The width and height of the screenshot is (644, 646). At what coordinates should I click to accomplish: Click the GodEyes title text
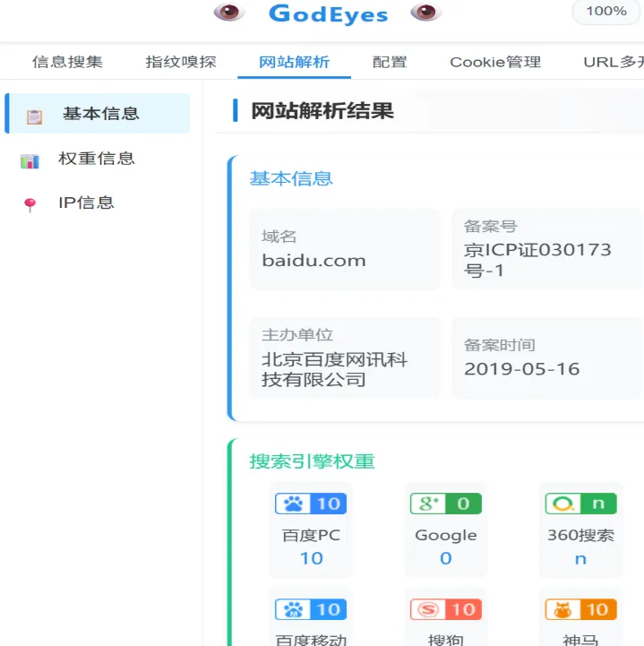click(328, 13)
